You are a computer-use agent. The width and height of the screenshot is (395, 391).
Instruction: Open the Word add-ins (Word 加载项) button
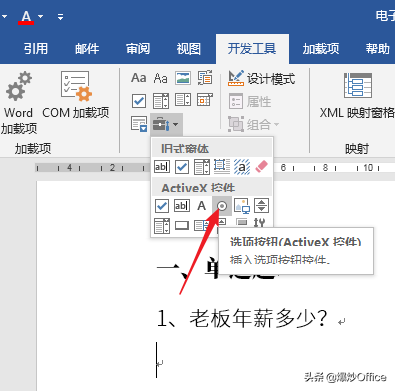[18, 103]
